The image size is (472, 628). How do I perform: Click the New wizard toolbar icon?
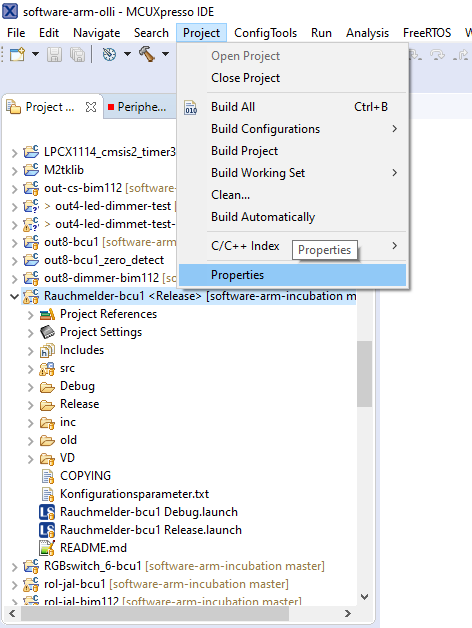17,54
